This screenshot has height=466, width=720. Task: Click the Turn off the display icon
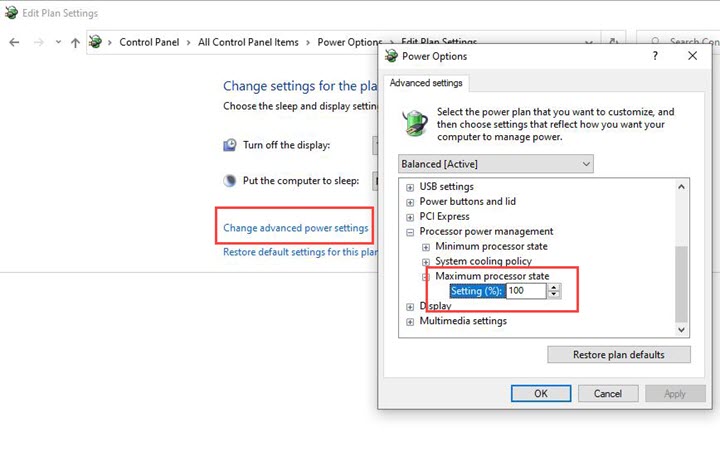coord(230,145)
